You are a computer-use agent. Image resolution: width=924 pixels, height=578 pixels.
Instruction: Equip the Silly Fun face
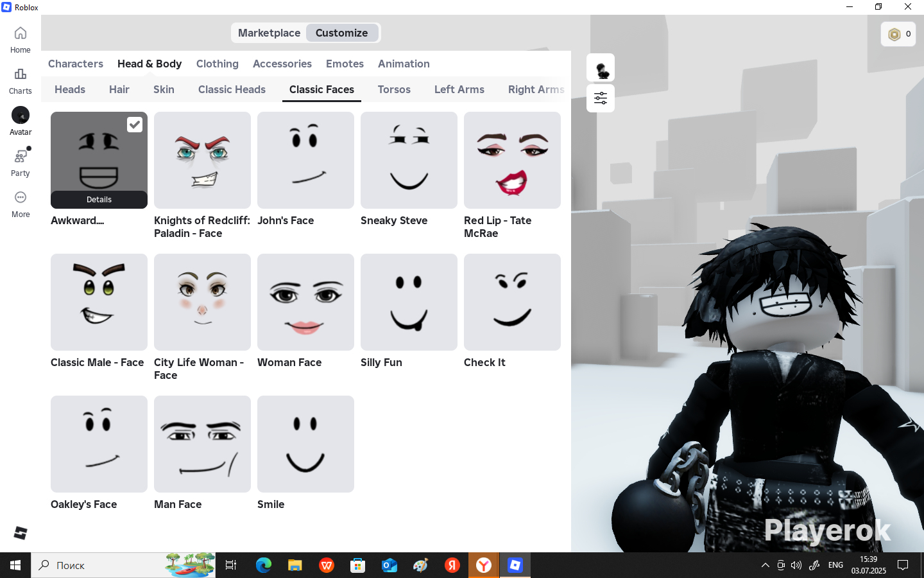click(409, 302)
